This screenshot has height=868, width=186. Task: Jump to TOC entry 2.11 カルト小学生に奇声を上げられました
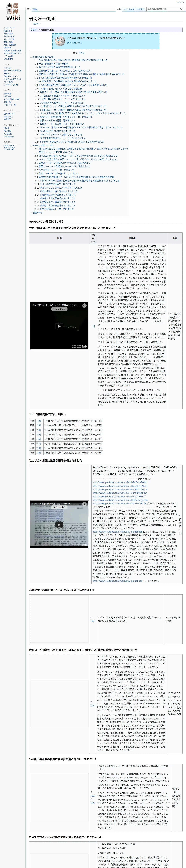pos(55,184)
